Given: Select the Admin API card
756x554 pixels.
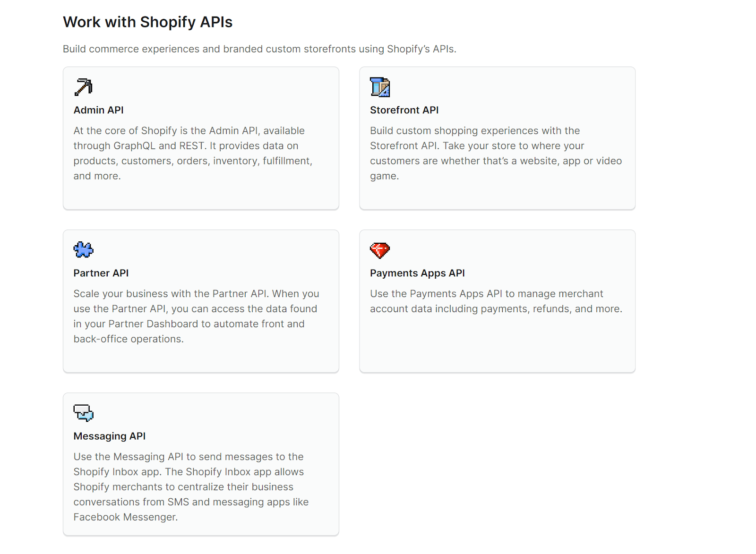Looking at the screenshot, I should pos(201,138).
